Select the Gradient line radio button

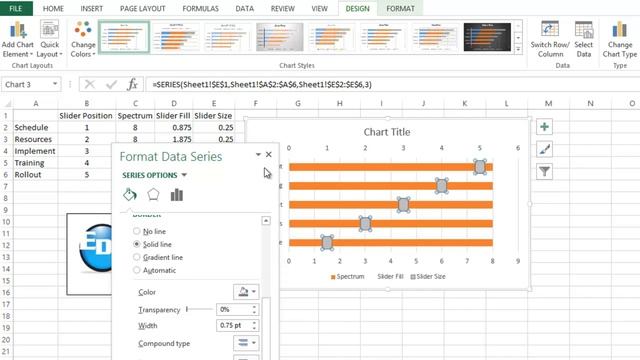point(137,257)
